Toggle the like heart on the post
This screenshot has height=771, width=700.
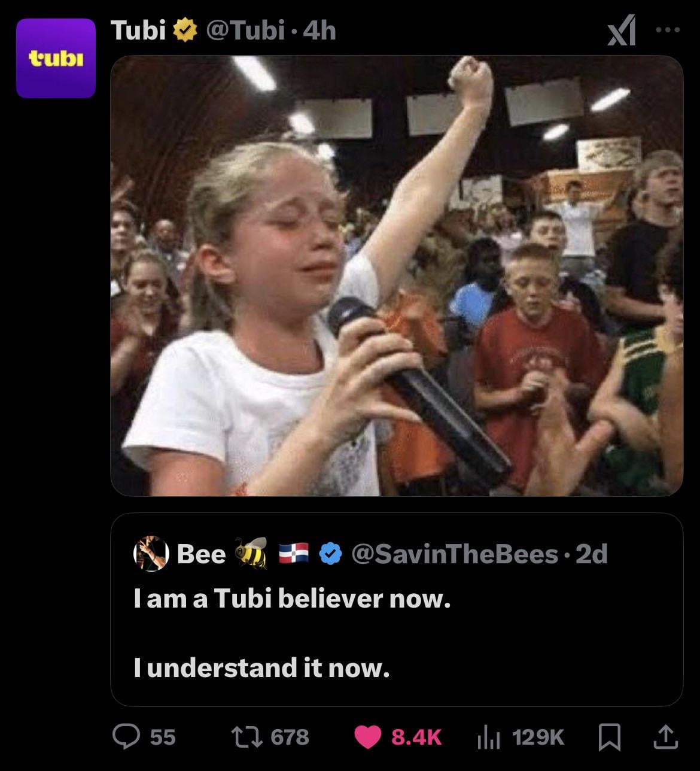[368, 736]
